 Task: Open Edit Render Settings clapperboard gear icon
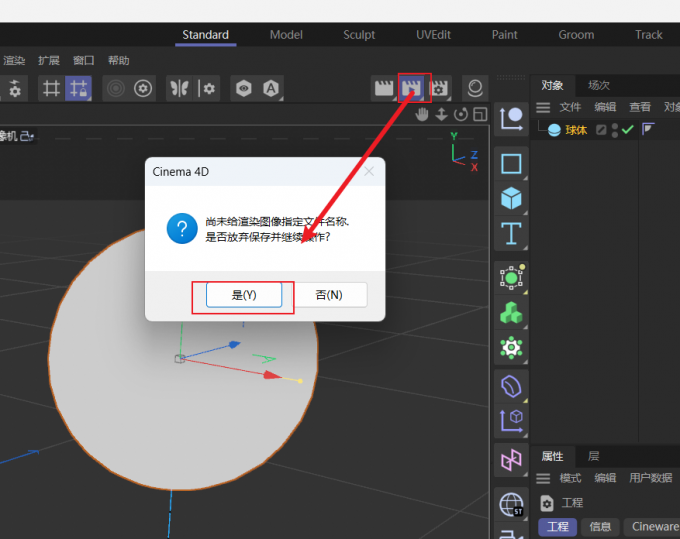click(x=439, y=88)
